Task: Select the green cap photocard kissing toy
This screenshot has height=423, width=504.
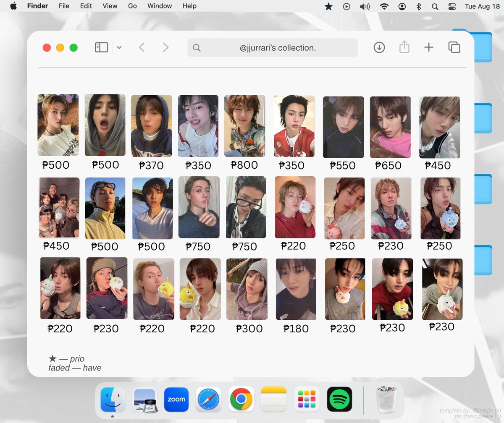Action: (x=107, y=288)
